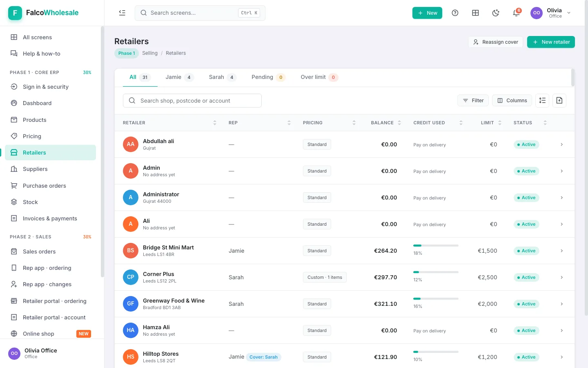
Task: Open the grid layout icon in header
Action: (475, 13)
